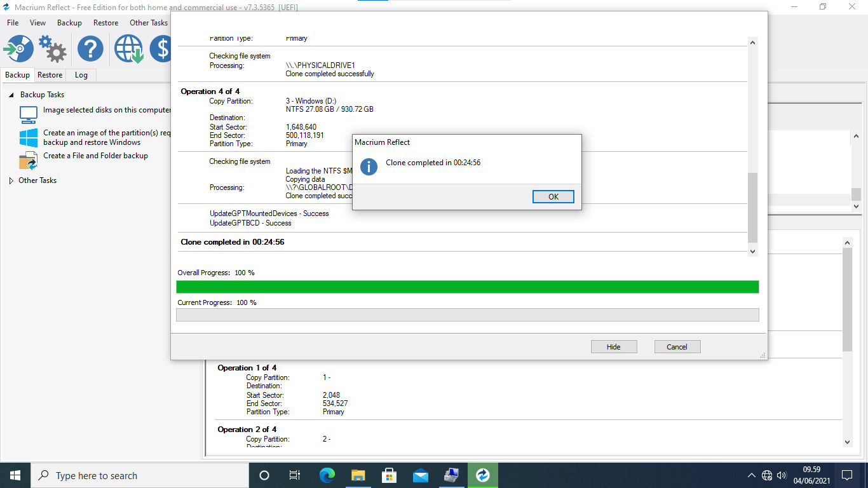Click the Windows logo icon for partition image
The height and width of the screenshot is (488, 868).
[29, 138]
